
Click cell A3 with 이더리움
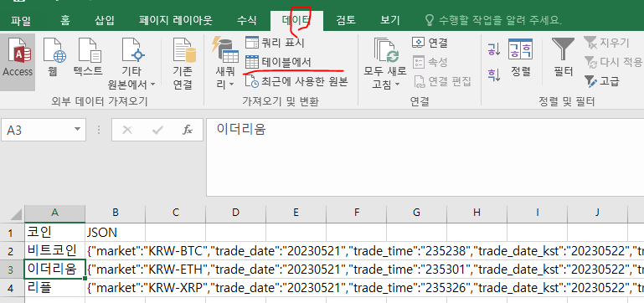pos(54,270)
